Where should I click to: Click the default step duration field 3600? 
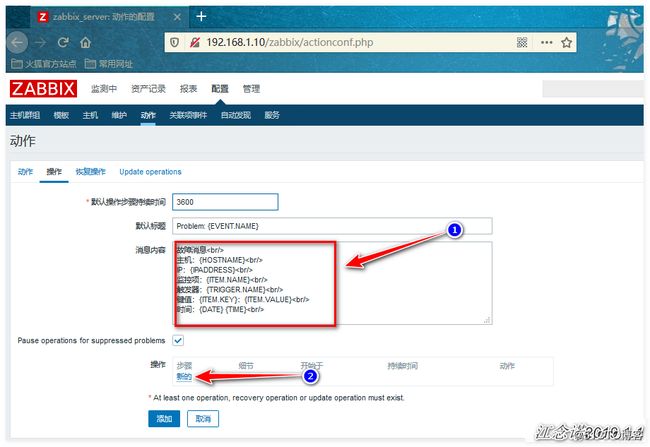pos(225,202)
